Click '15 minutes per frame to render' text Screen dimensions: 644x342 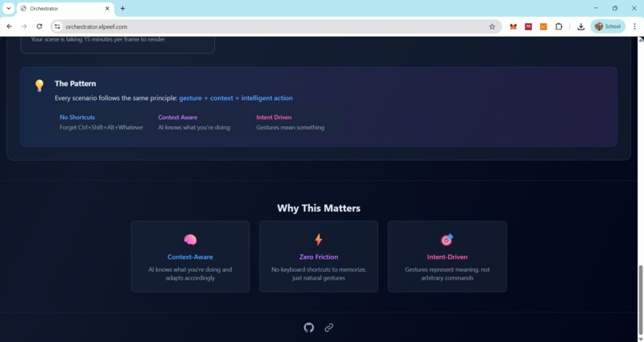coord(97,39)
